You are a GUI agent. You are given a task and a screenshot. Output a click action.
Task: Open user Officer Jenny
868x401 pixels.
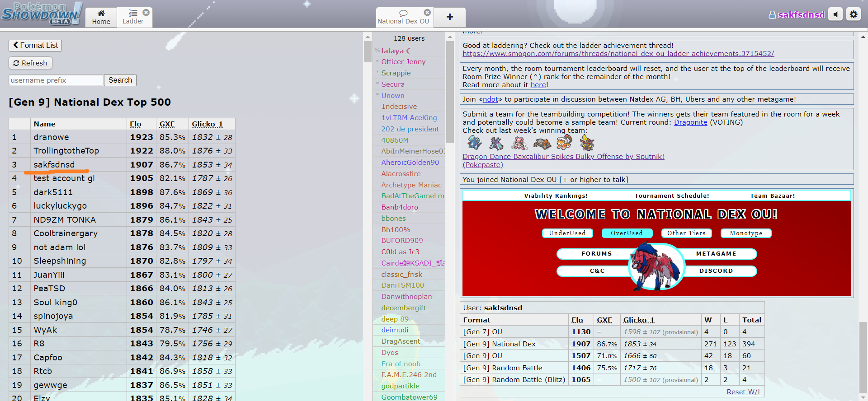409,61
